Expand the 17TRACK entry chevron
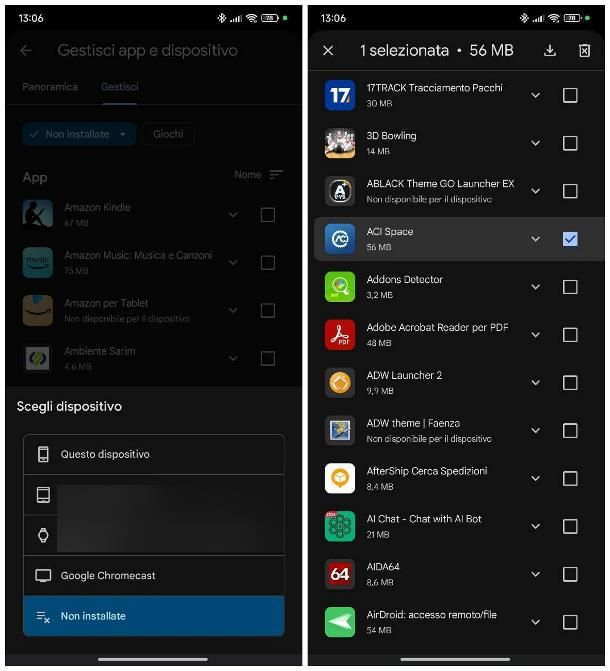 [x=536, y=95]
